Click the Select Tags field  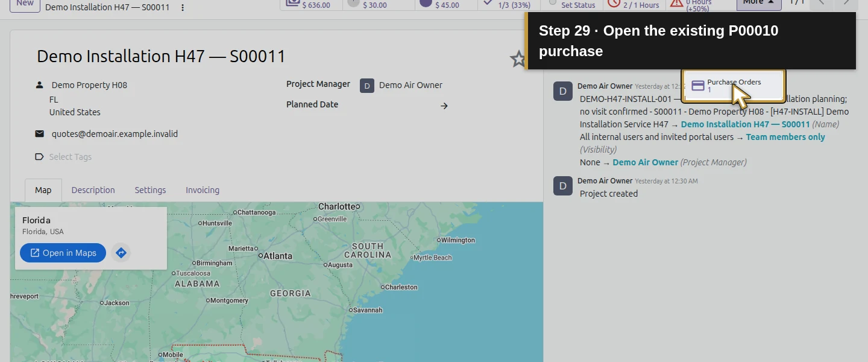[x=71, y=157]
